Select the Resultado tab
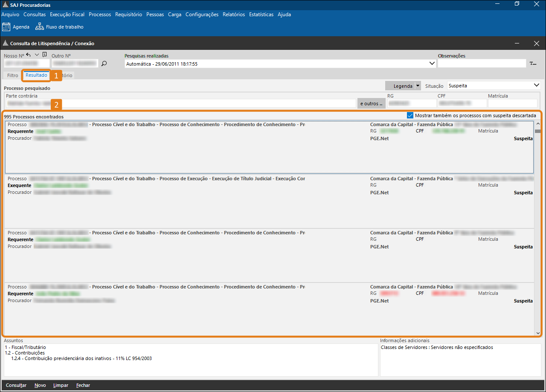The height and width of the screenshot is (392, 546). click(x=36, y=75)
